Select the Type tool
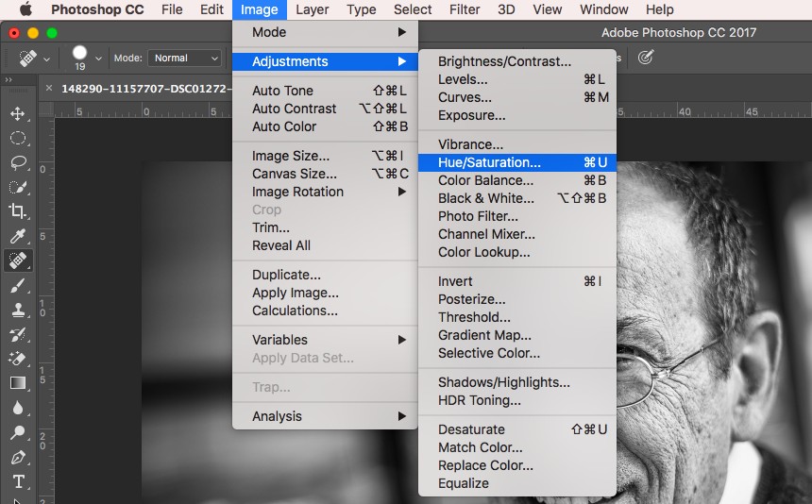Viewport: 812px width, 504px height. click(x=18, y=481)
